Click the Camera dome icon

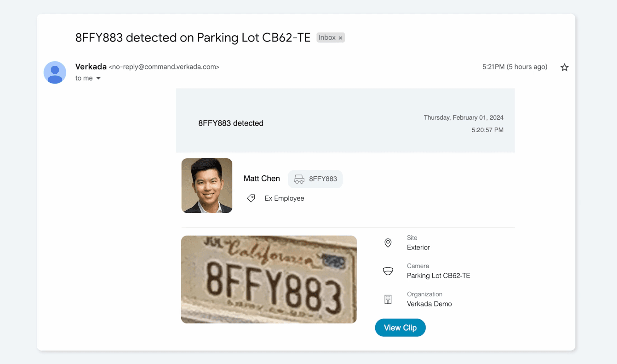tap(388, 271)
